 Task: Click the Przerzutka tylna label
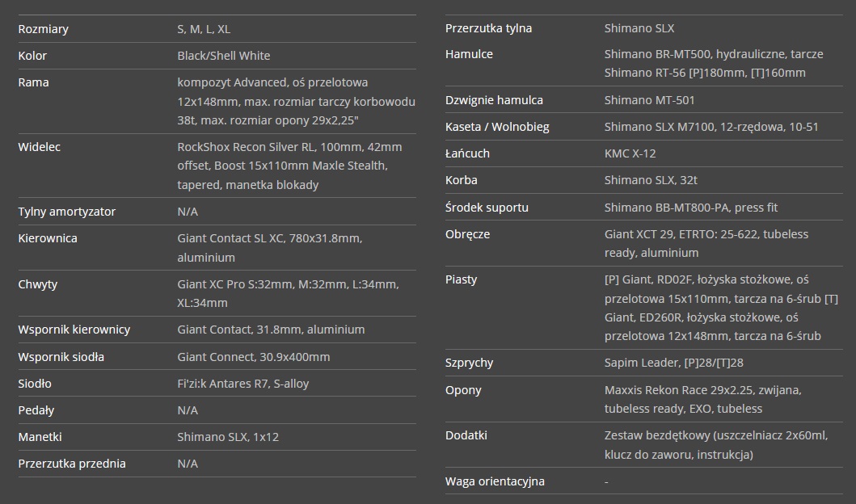pos(488,28)
